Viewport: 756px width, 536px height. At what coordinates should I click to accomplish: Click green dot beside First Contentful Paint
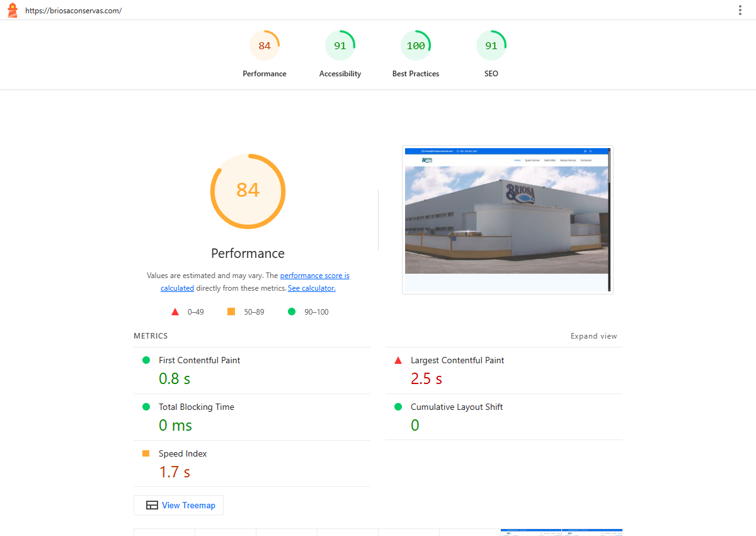click(146, 360)
